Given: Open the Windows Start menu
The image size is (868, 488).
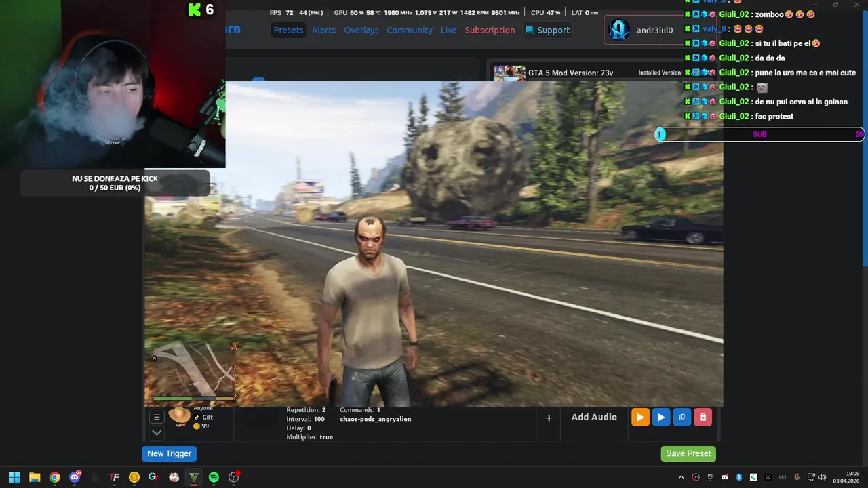Looking at the screenshot, I should point(14,477).
